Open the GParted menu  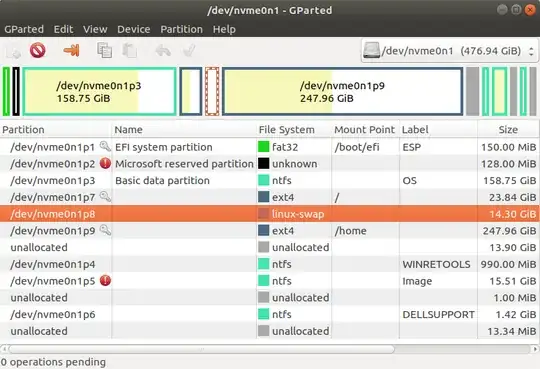coord(24,29)
